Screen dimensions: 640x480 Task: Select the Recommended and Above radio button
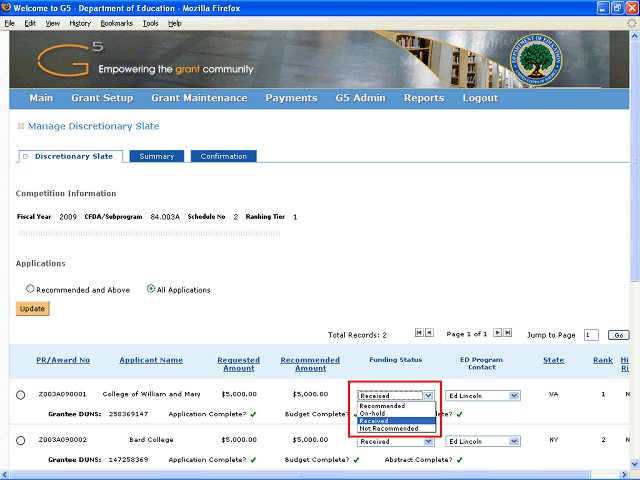[x=30, y=289]
